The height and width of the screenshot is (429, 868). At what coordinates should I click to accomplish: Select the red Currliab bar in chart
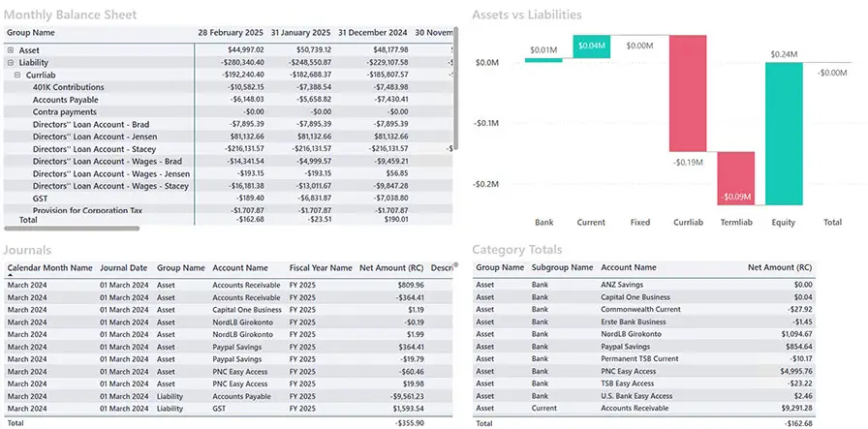click(688, 93)
